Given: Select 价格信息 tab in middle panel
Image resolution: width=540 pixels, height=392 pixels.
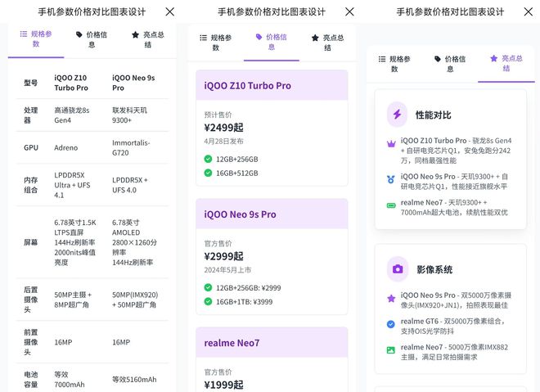Looking at the screenshot, I should tap(272, 42).
